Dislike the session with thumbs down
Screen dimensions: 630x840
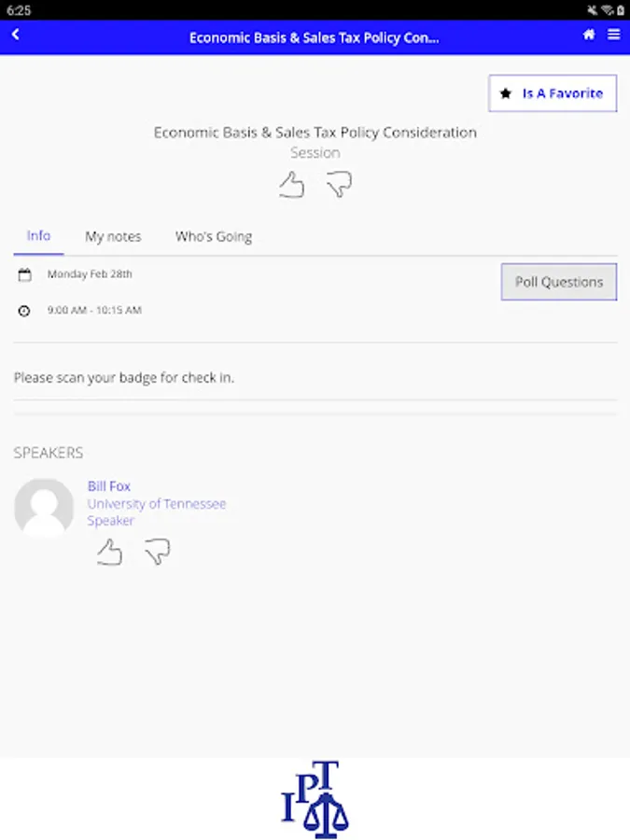(339, 185)
